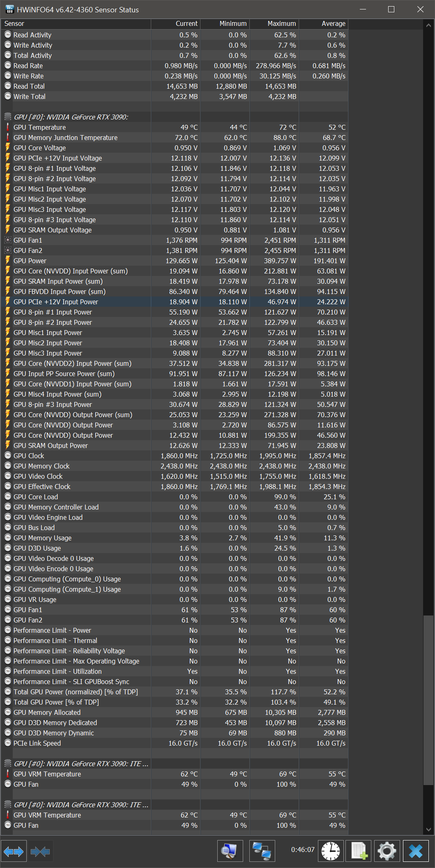The image size is (435, 868).
Task: Select GPU Input PP Source Power (sum) row
Action: [x=175, y=374]
